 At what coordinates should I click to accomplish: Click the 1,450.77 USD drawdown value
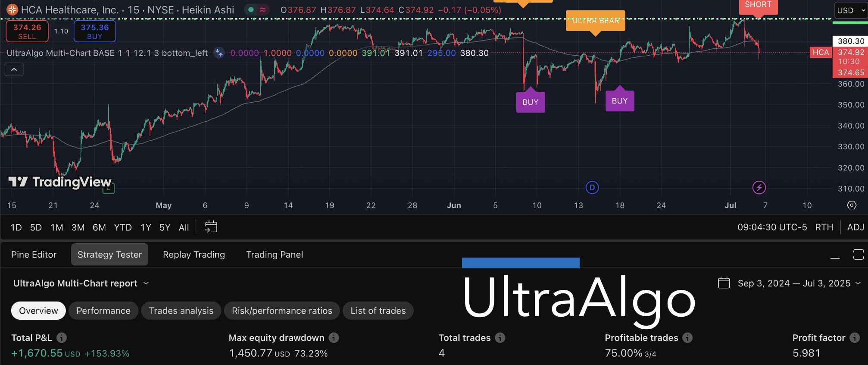[x=259, y=353]
